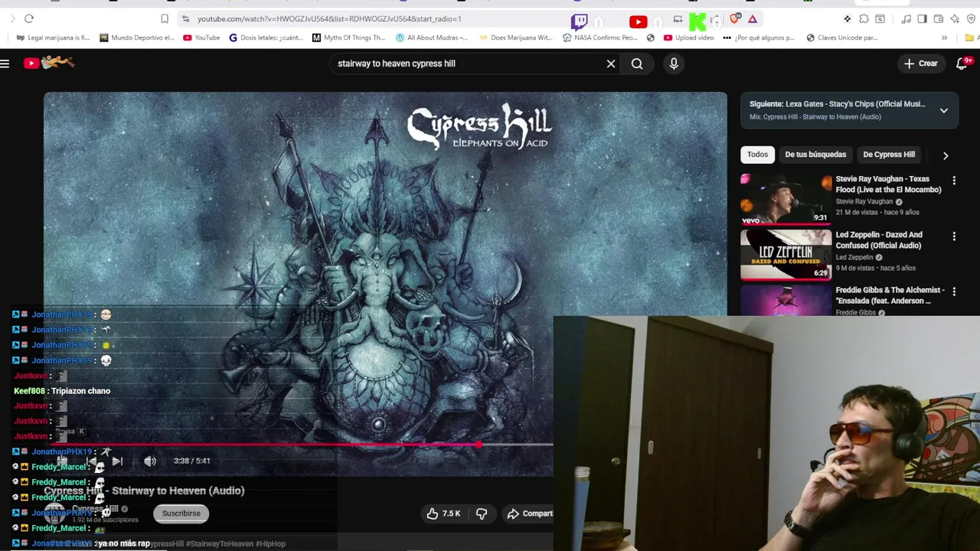Viewport: 980px width, 551px height.
Task: Click the Stevie Ray Vaughan thumbnail
Action: pos(786,200)
